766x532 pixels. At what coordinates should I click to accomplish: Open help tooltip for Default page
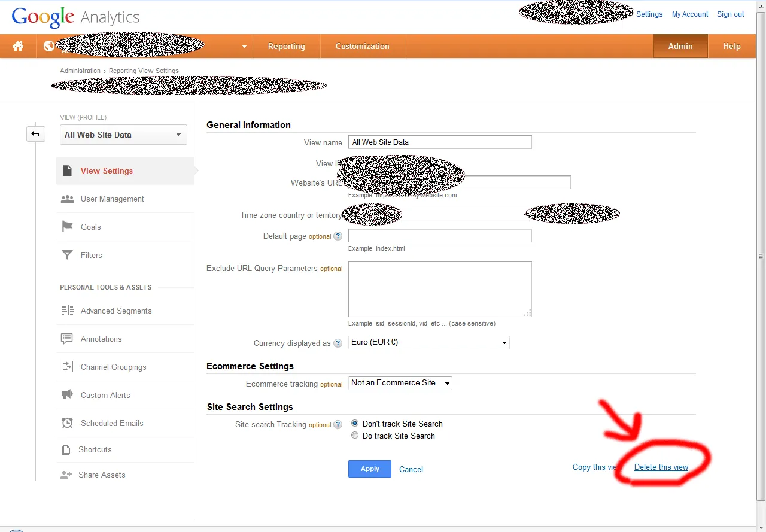(338, 236)
